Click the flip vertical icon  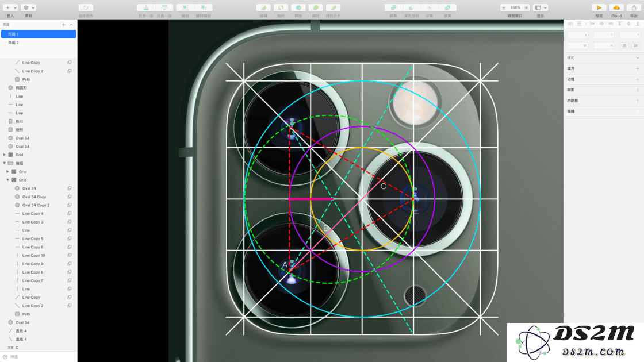(x=636, y=45)
